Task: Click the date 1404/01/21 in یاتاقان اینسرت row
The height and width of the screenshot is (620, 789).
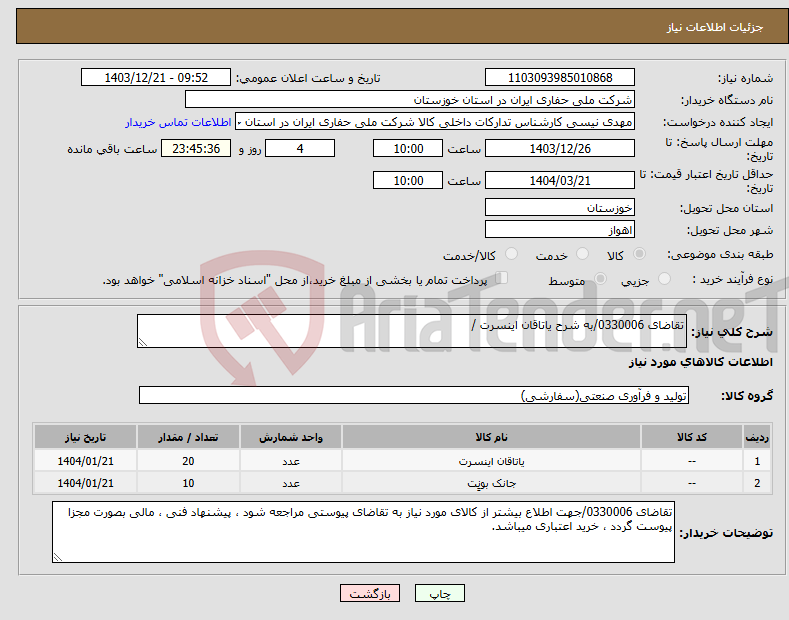Action: click(x=86, y=461)
